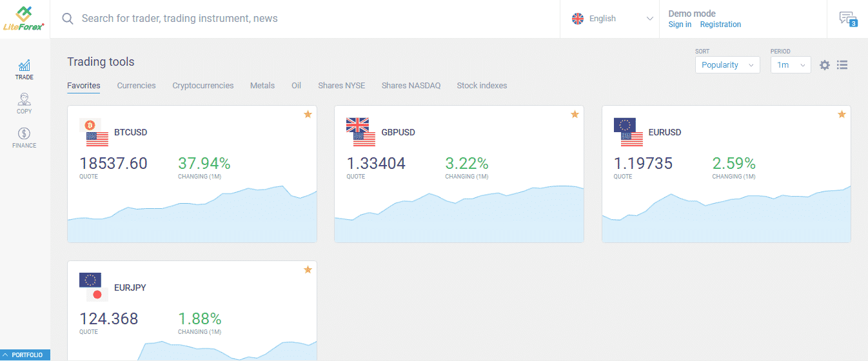Open the Period 1m dropdown

(791, 65)
